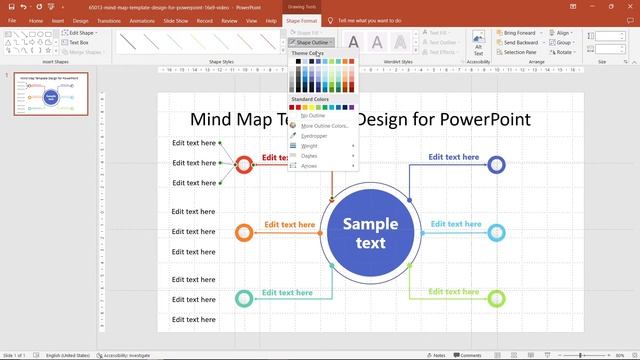Select slide 1 thumbnail in the slide panel
640x360 pixels.
pos(51,94)
